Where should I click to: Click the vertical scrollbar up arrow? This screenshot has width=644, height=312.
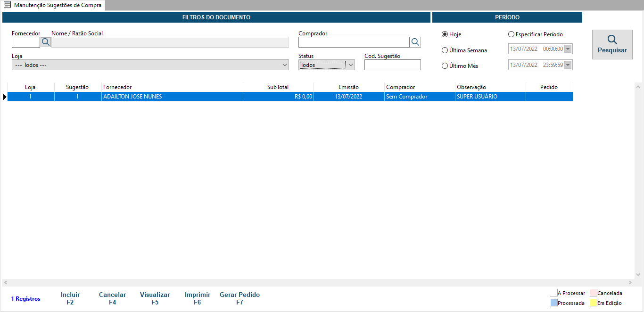click(x=638, y=87)
